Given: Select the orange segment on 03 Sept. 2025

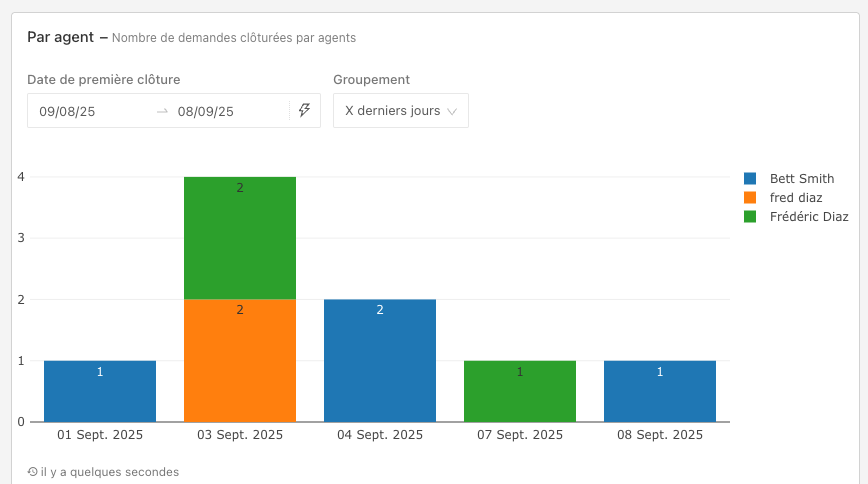Looking at the screenshot, I should tap(240, 360).
